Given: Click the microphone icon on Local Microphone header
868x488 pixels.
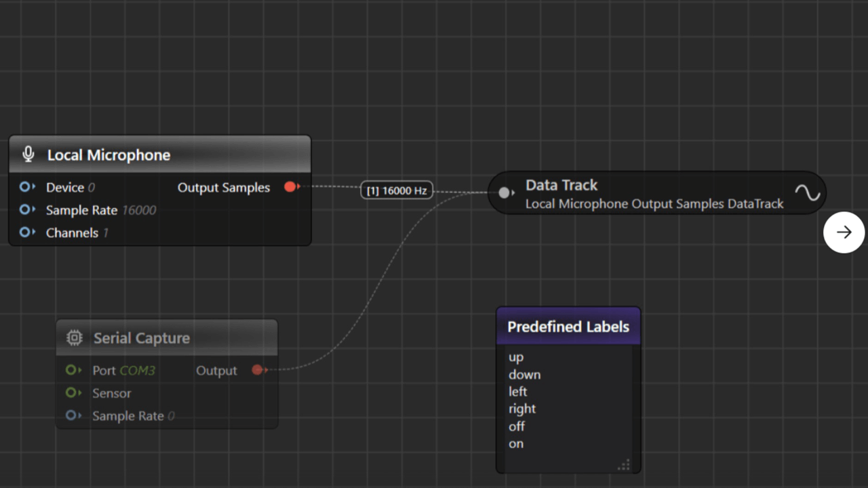Looking at the screenshot, I should [x=27, y=154].
